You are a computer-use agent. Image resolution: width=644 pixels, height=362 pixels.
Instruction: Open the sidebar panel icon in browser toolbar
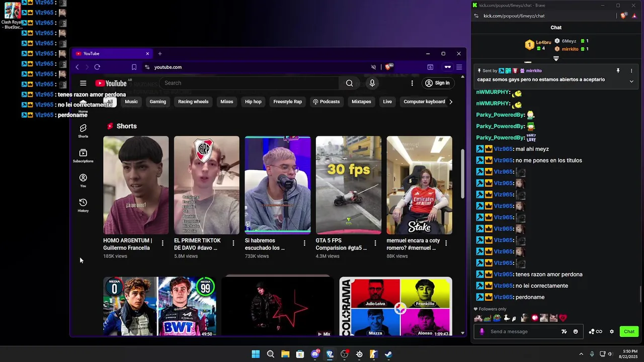pyautogui.click(x=430, y=67)
